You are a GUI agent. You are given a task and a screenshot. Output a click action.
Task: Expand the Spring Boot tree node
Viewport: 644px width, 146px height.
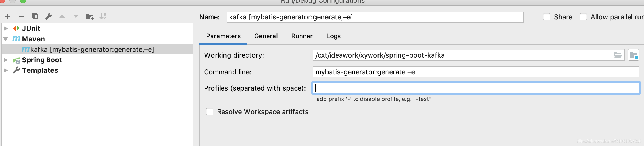point(6,60)
